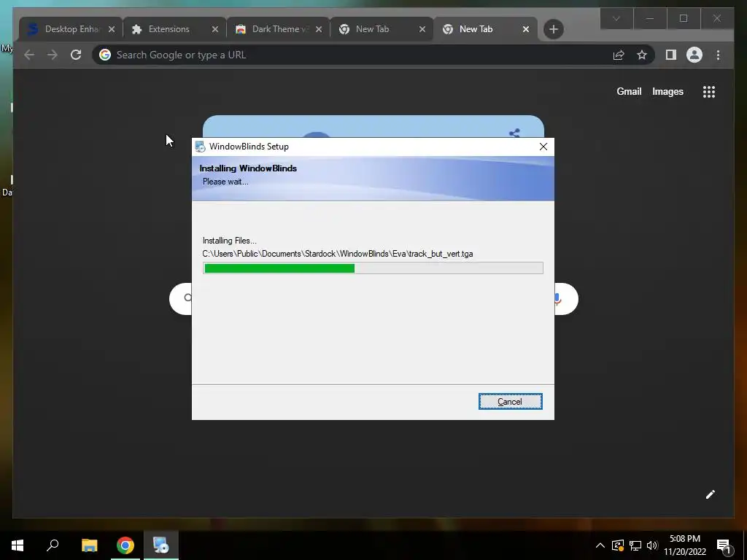This screenshot has width=747, height=560.
Task: Close the Extensions tab
Action: (215, 29)
